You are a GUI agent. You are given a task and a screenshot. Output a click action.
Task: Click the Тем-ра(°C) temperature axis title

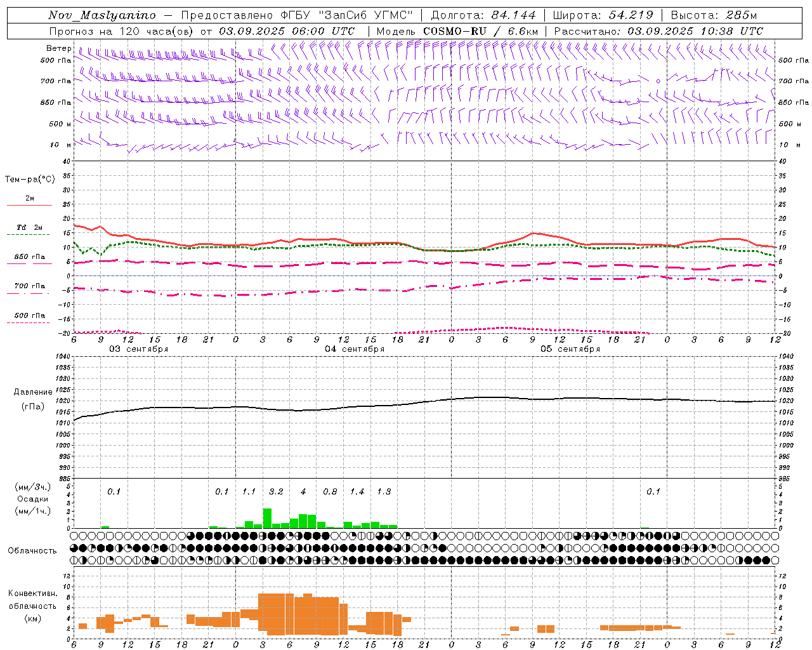pos(30,179)
